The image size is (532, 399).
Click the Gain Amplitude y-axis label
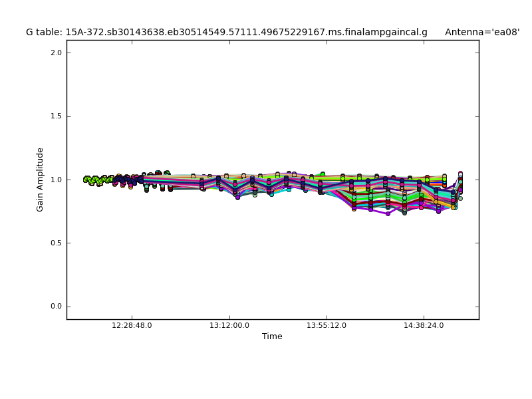[x=40, y=180]
